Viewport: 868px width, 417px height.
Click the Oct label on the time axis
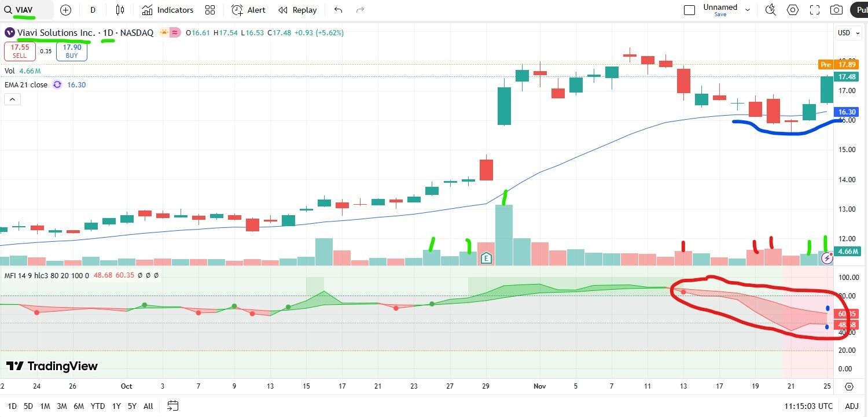point(127,386)
